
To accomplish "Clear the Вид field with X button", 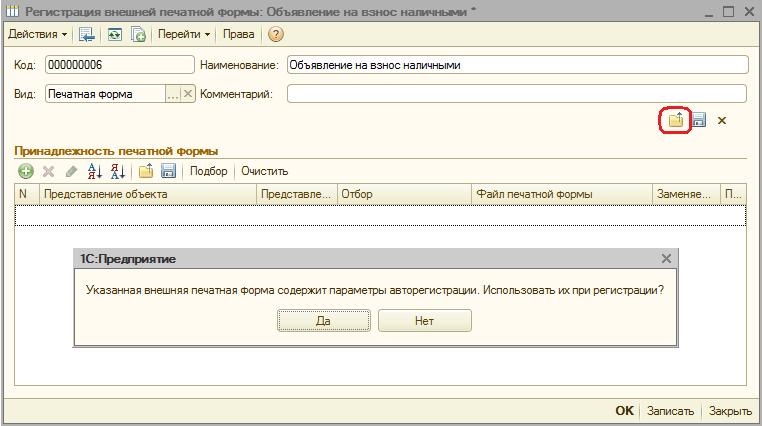I will (x=187, y=94).
